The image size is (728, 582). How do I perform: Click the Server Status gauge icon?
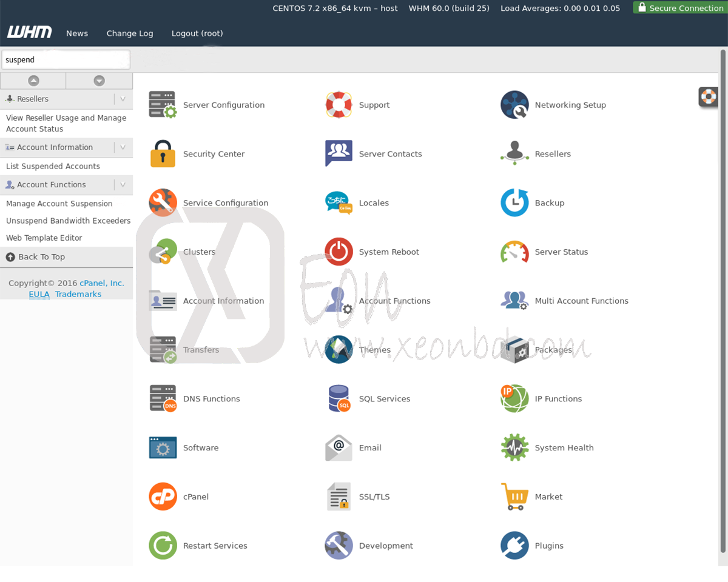pyautogui.click(x=514, y=252)
